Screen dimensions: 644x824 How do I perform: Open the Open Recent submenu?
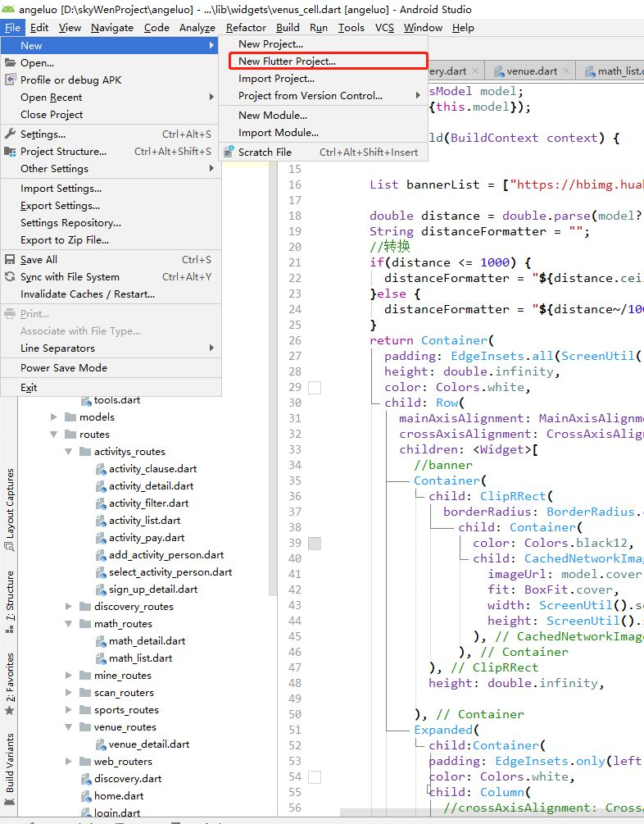(x=111, y=98)
